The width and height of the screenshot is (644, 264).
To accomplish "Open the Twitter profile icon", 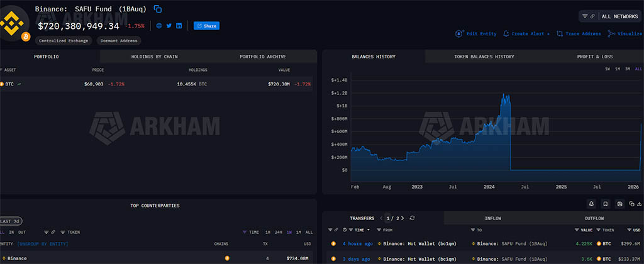I will pyautogui.click(x=169, y=26).
